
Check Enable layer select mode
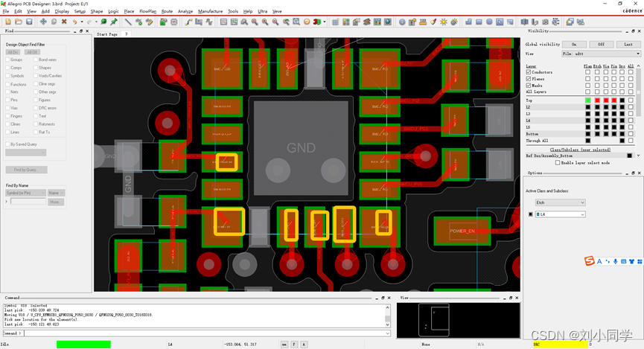tap(557, 162)
